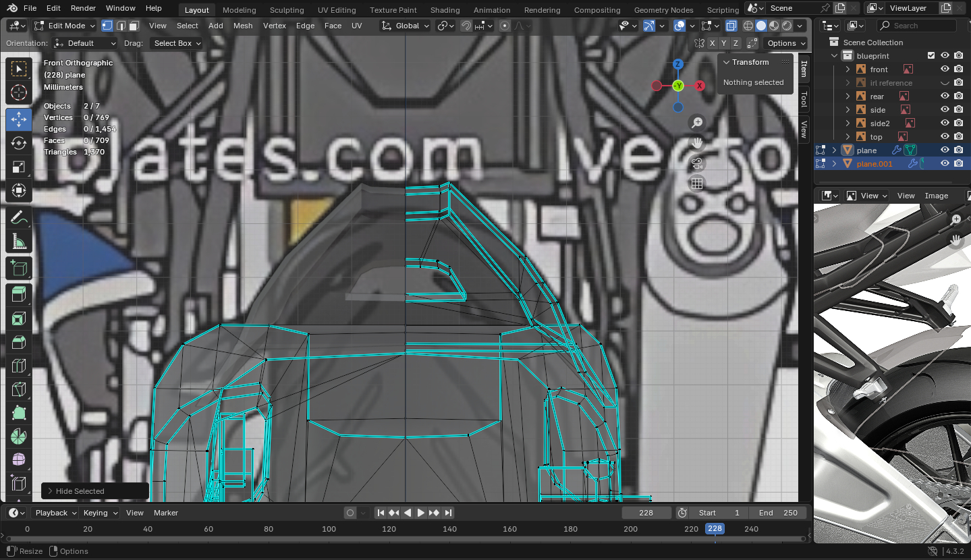This screenshot has height=560, width=971.
Task: Open the viewport shading options dropdown
Action: pos(800,26)
